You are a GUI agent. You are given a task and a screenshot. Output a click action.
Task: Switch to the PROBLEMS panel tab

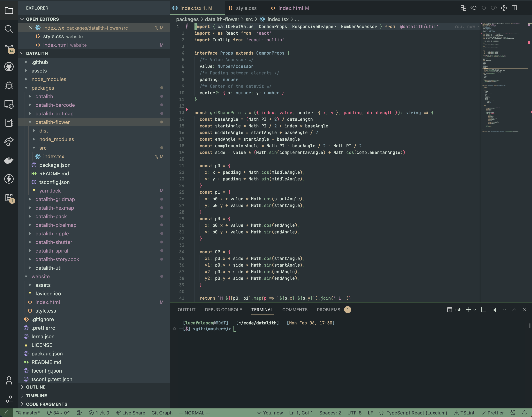328,310
